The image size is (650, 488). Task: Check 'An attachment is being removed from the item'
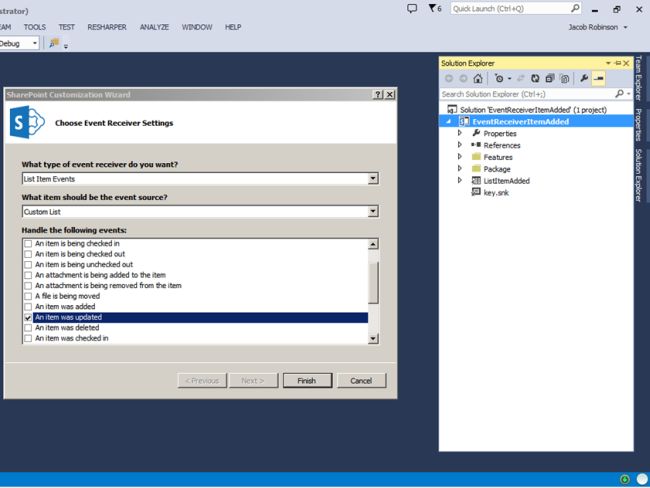(28, 286)
